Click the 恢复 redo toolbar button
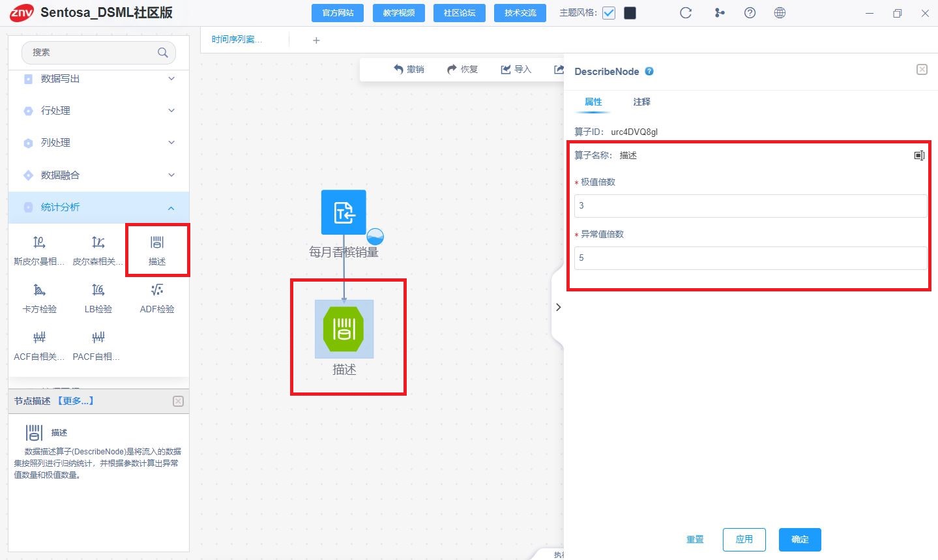Image resolution: width=938 pixels, height=560 pixels. pyautogui.click(x=463, y=69)
